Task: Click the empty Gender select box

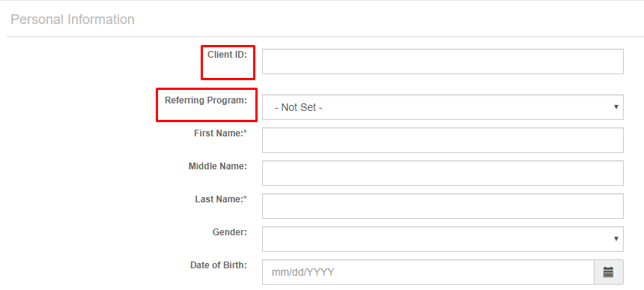Action: (x=443, y=238)
